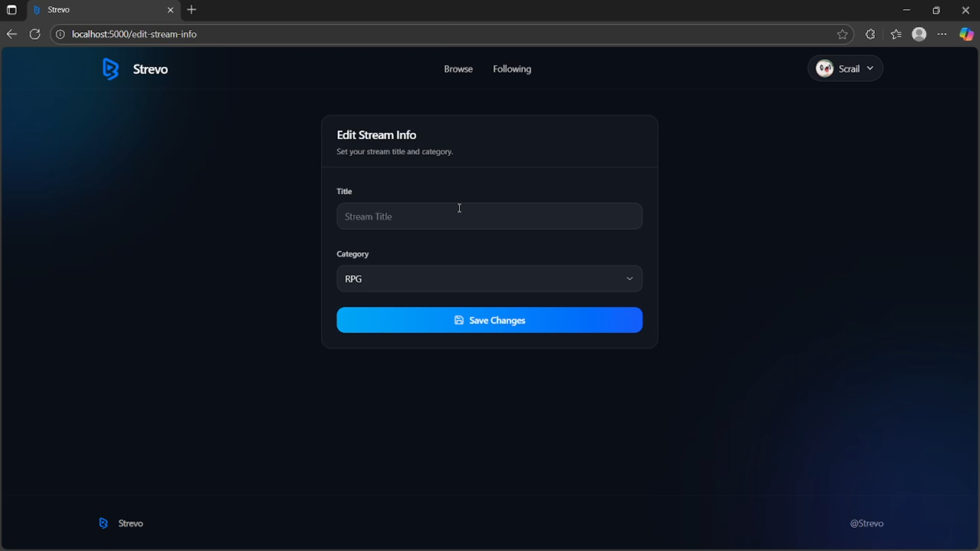The image size is (980, 551).
Task: Open the browser extensions icon
Action: click(870, 34)
